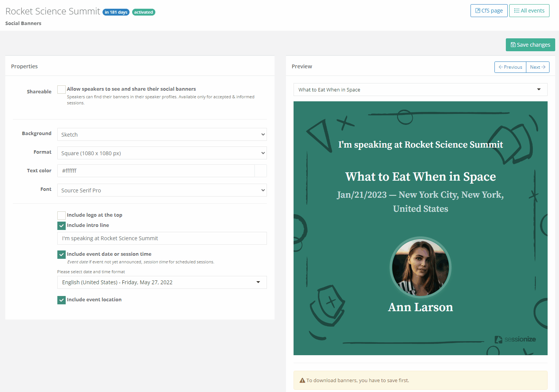Image resolution: width=559 pixels, height=392 pixels.
Task: Open session selector showing What to Eat When in Space
Action: pyautogui.click(x=420, y=90)
